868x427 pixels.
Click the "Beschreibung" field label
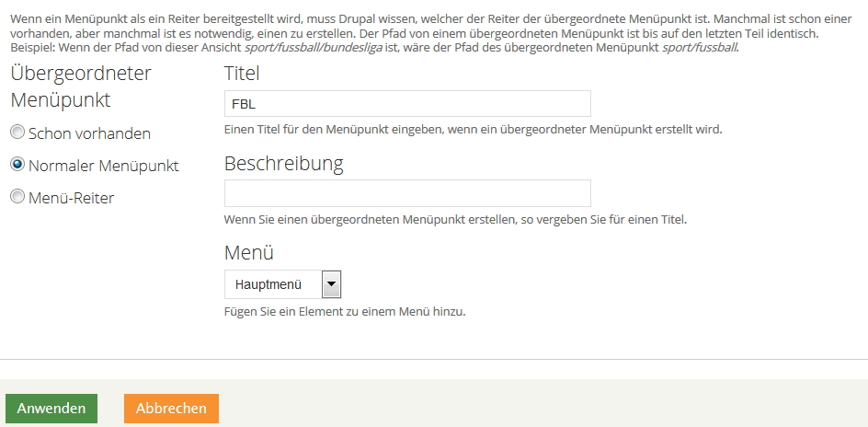click(x=283, y=164)
